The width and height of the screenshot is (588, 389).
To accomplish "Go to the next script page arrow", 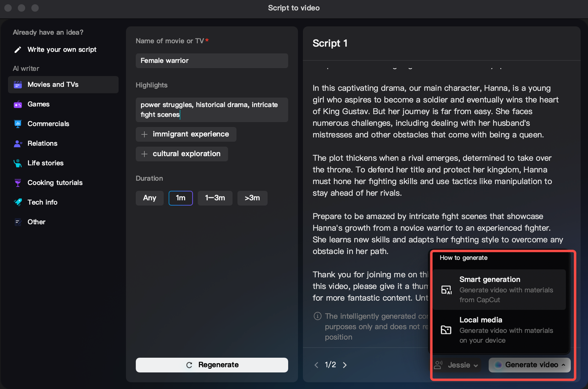I will (x=345, y=365).
